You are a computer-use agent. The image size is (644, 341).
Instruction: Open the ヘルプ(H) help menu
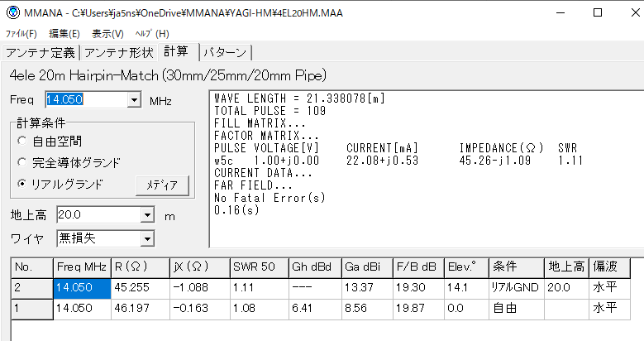(x=151, y=34)
